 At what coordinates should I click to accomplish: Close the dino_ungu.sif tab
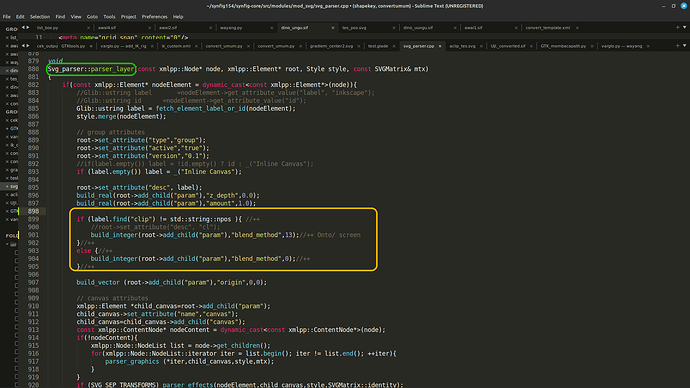333,28
